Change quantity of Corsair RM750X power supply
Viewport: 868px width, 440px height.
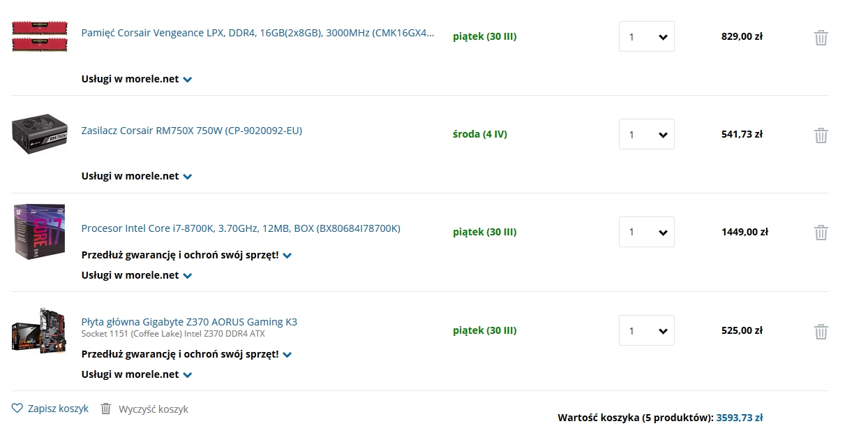[647, 134]
